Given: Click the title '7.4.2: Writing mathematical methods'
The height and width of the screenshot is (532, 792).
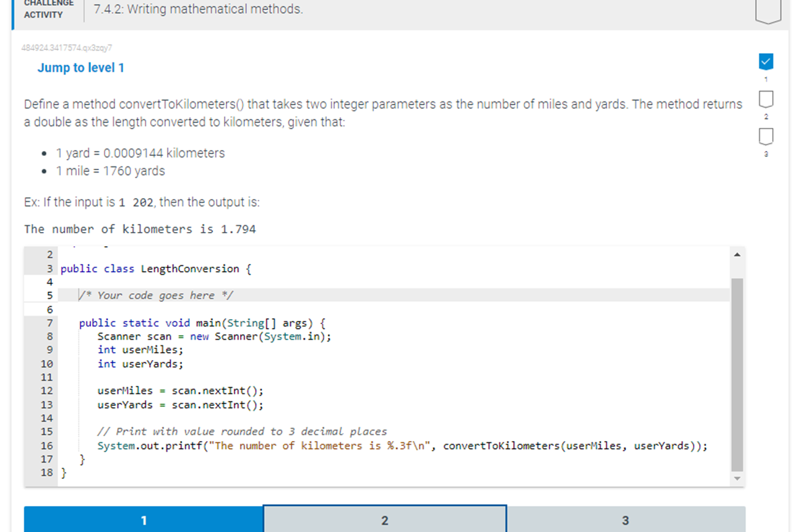Looking at the screenshot, I should point(197,9).
